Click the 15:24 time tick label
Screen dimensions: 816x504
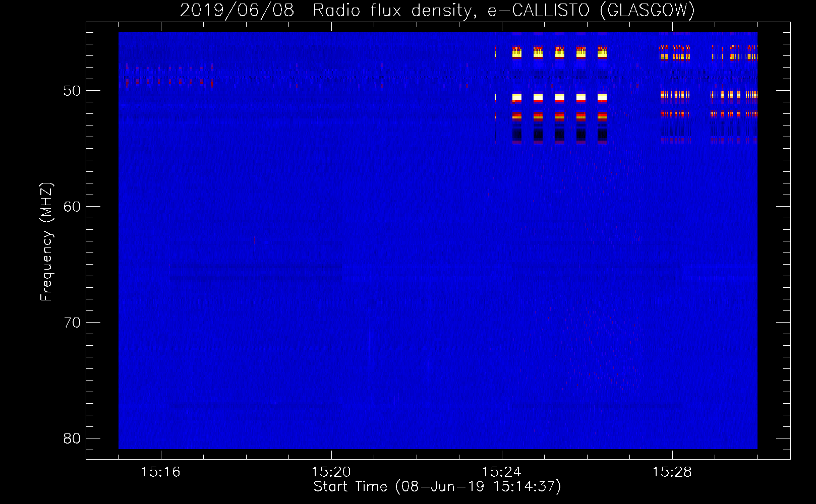point(502,472)
